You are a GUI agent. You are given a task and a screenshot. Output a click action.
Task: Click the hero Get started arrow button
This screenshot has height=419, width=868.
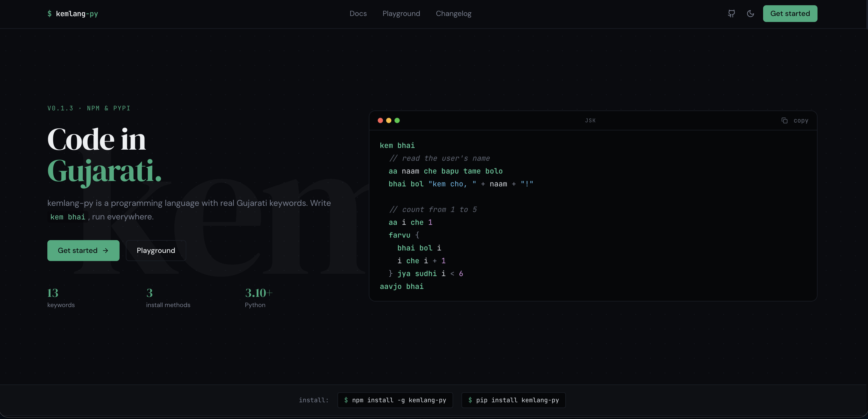tap(83, 250)
